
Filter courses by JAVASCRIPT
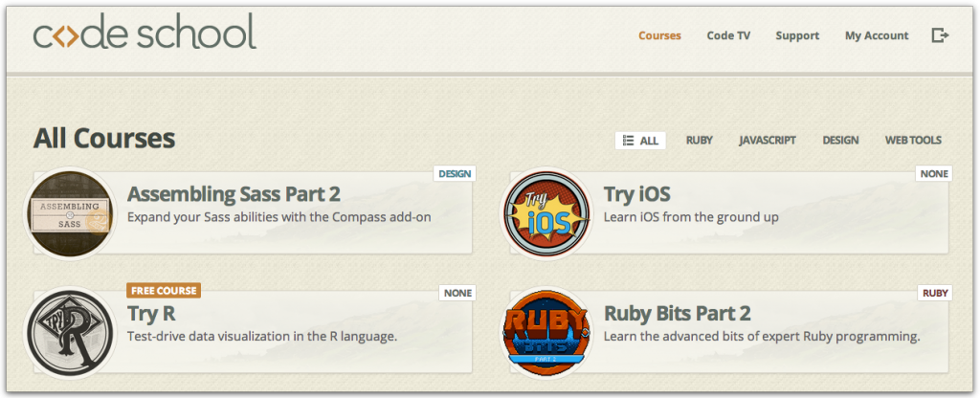pyautogui.click(x=768, y=141)
